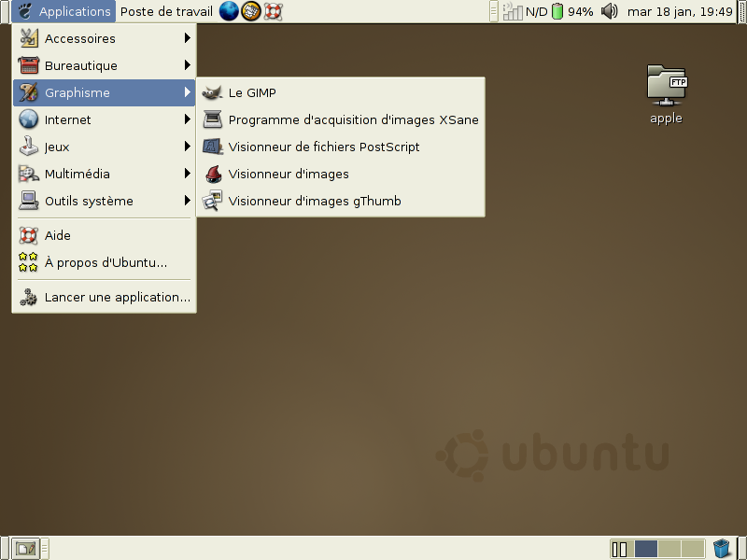Click the GIMP Wilber icon

pyautogui.click(x=213, y=92)
